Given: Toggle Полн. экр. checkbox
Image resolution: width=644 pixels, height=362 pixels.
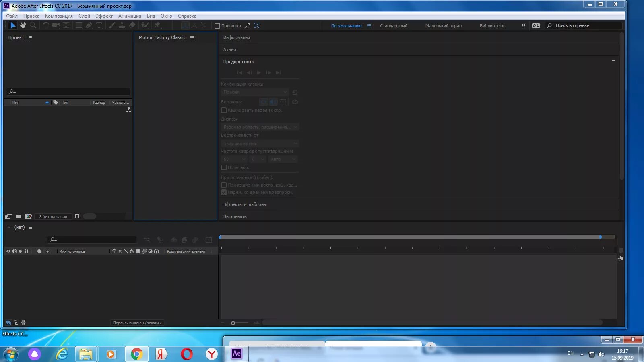Looking at the screenshot, I should click(224, 167).
